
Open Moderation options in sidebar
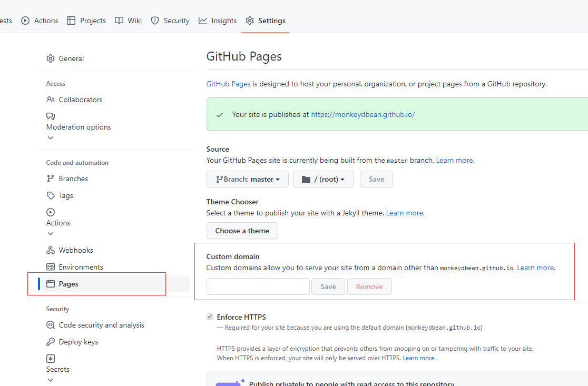point(79,127)
